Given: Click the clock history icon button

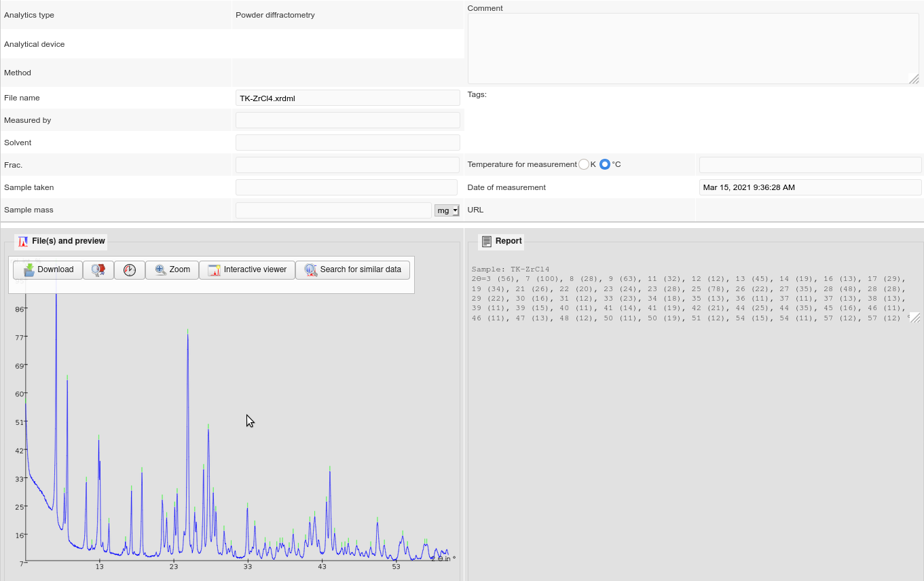Looking at the screenshot, I should [130, 269].
